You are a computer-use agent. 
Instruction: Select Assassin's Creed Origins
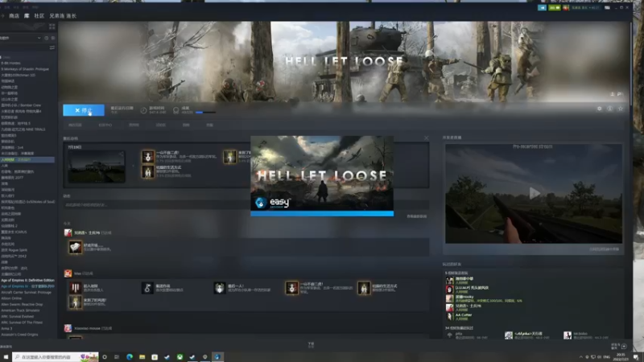[19, 335]
